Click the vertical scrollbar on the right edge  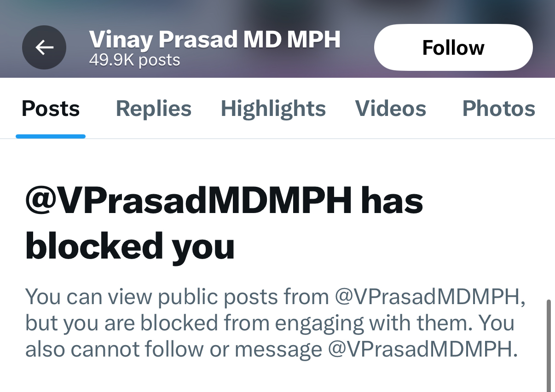[x=549, y=345]
